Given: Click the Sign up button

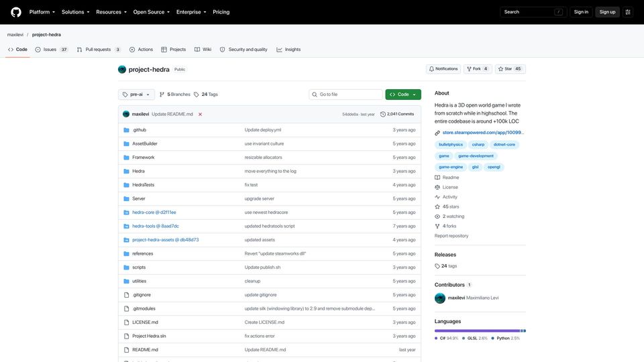Looking at the screenshot, I should click(x=607, y=12).
